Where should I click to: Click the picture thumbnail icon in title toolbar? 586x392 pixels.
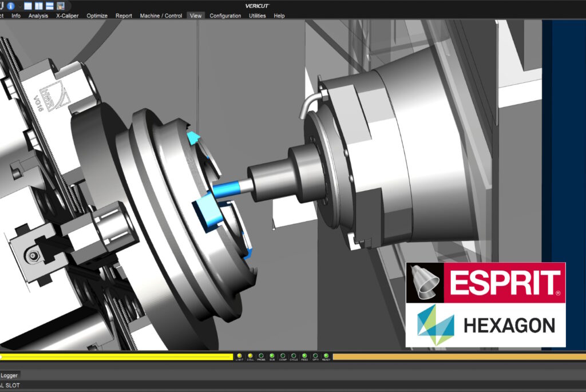60,5
